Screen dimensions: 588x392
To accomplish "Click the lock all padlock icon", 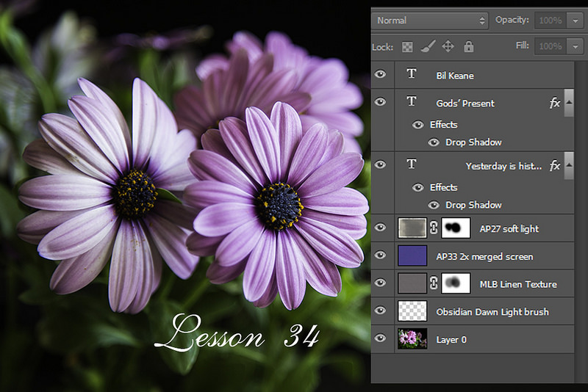I will pyautogui.click(x=468, y=46).
